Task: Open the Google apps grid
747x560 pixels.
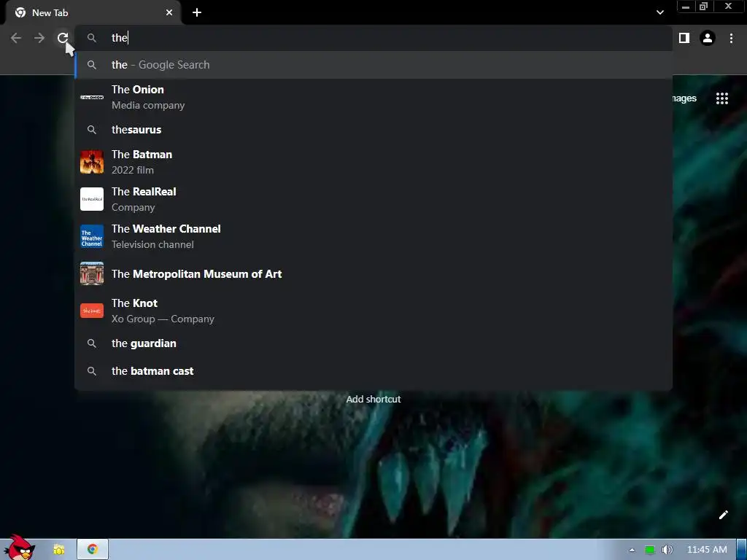Action: point(721,98)
